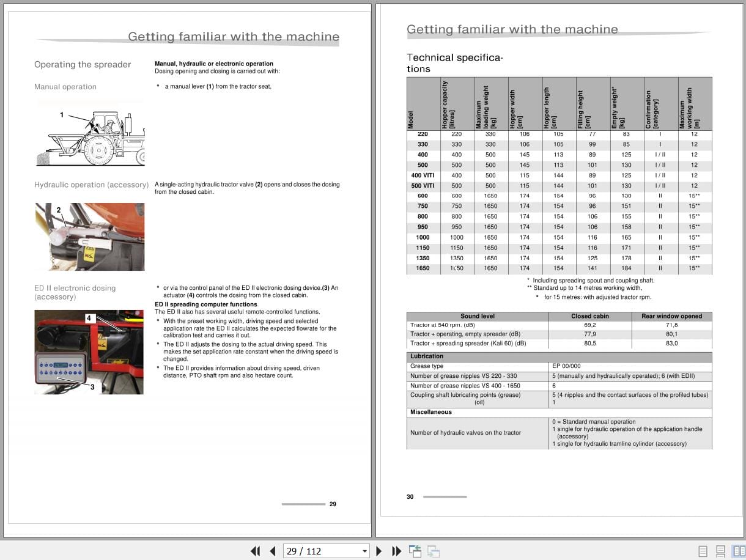Click the previous view icon in the toolbar
Viewport: 746px width, 560px height.
pos(416,551)
